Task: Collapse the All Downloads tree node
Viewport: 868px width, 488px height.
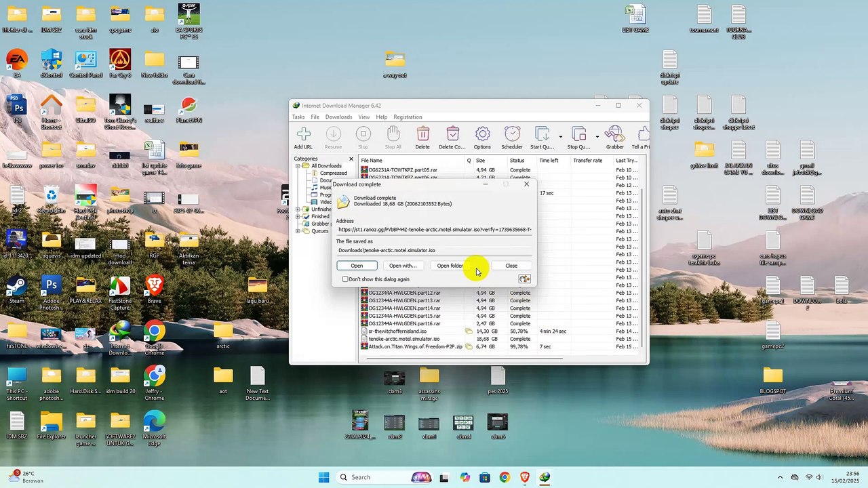Action: 298,166
